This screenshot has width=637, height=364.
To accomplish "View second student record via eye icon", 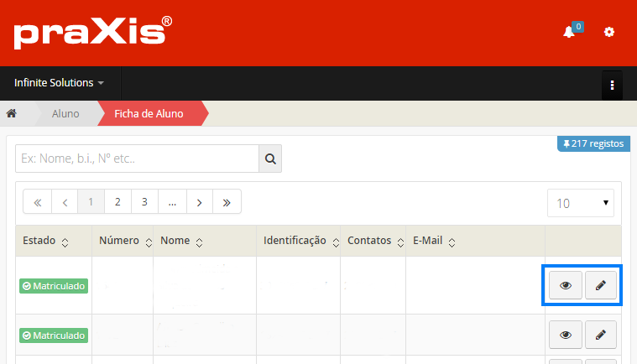I will point(565,335).
